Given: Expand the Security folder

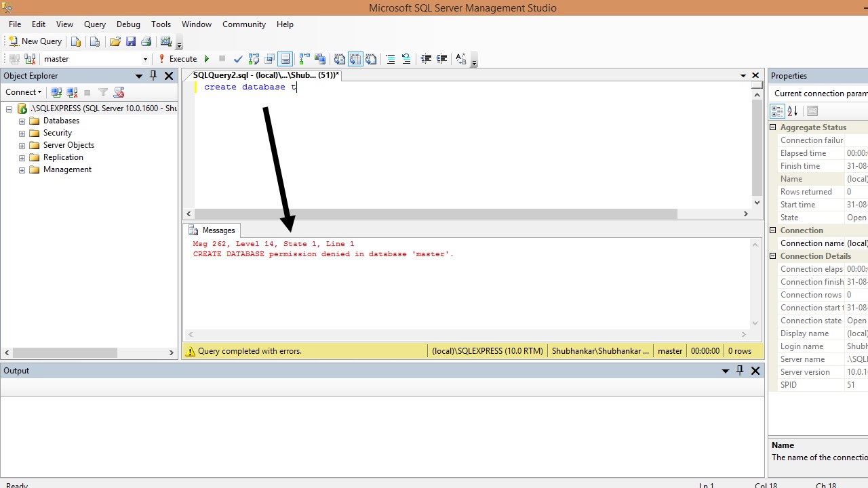Looking at the screenshot, I should click(x=22, y=134).
